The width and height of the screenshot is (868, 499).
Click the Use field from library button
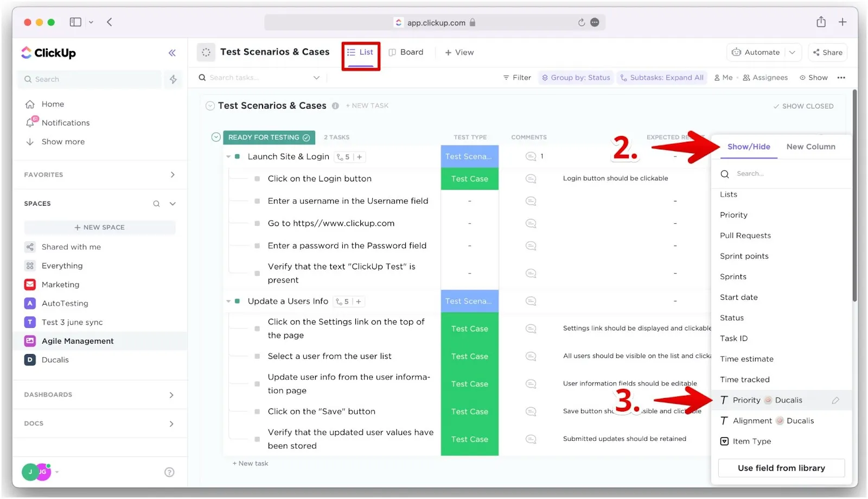(x=781, y=468)
